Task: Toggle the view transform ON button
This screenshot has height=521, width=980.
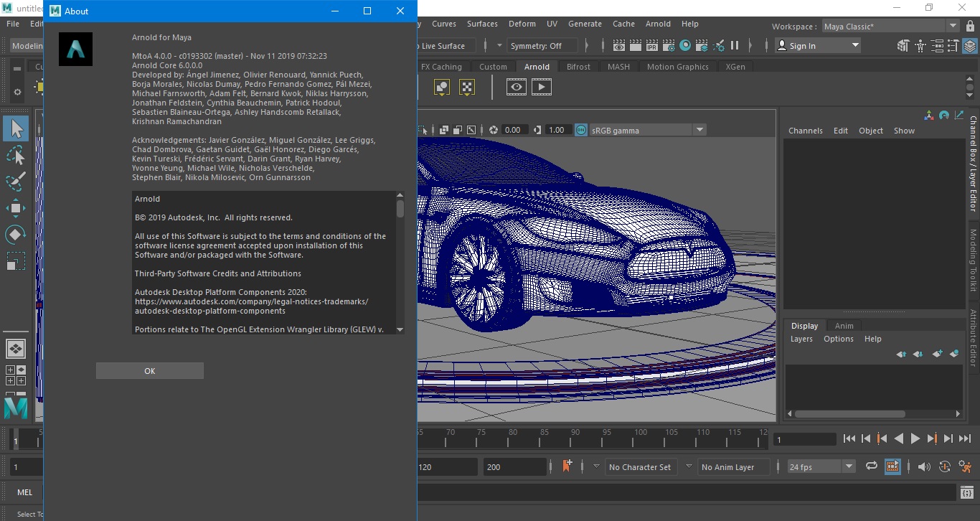Action: [581, 130]
